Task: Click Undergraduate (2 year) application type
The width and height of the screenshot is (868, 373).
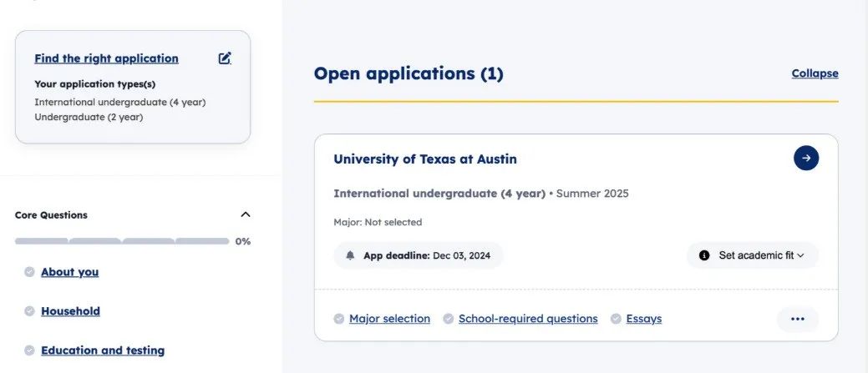Action: click(89, 117)
